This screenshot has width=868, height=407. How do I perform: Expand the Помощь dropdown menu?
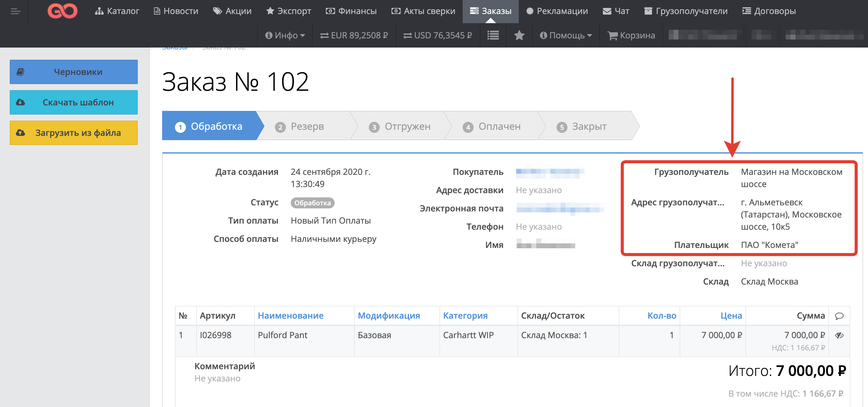565,35
